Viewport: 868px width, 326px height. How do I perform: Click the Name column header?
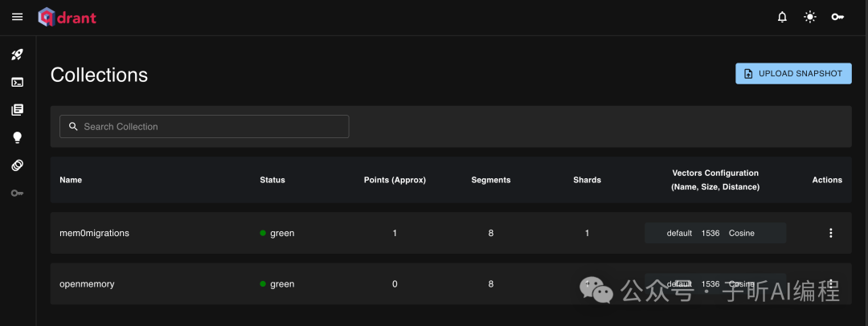pos(71,180)
